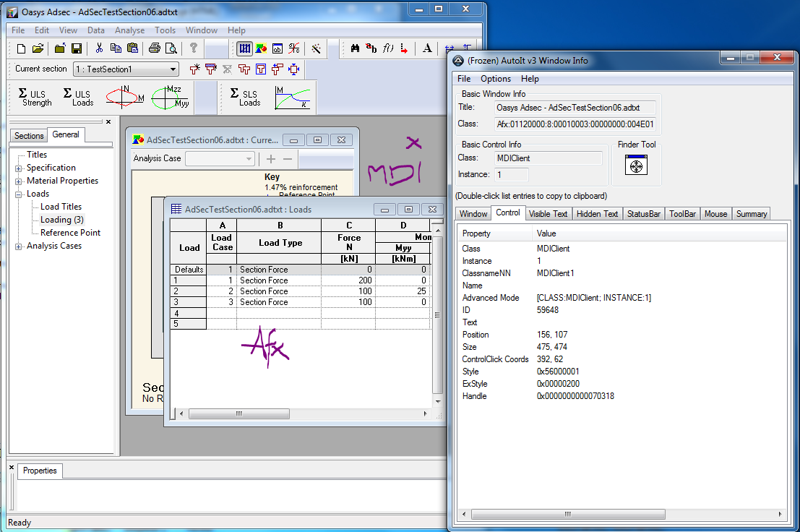Collapse the Loads tree node

pyautogui.click(x=18, y=194)
